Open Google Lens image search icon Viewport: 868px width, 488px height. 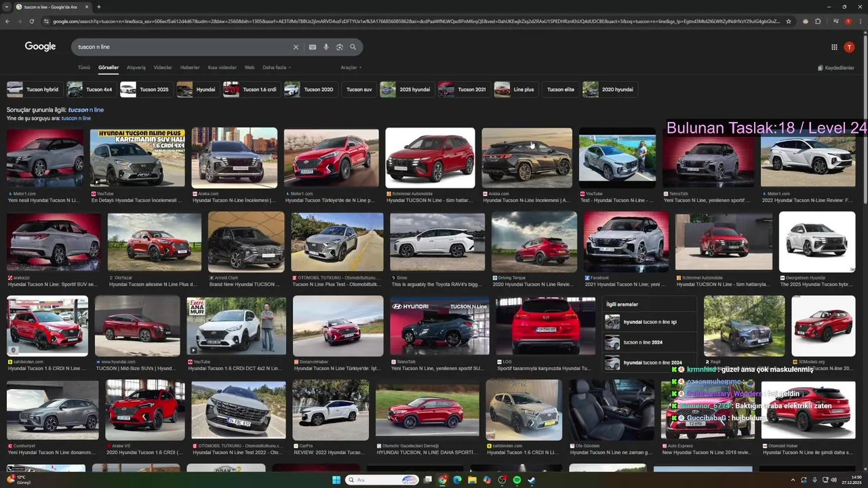click(340, 47)
